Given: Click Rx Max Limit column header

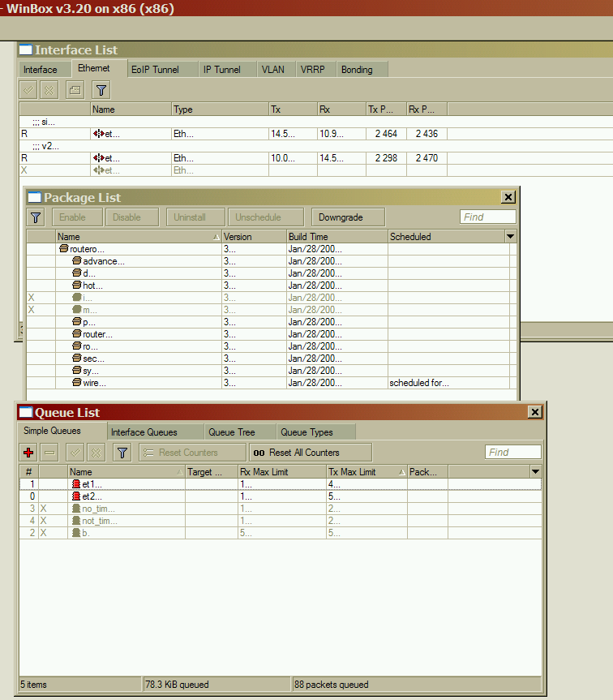Looking at the screenshot, I should click(x=282, y=472).
